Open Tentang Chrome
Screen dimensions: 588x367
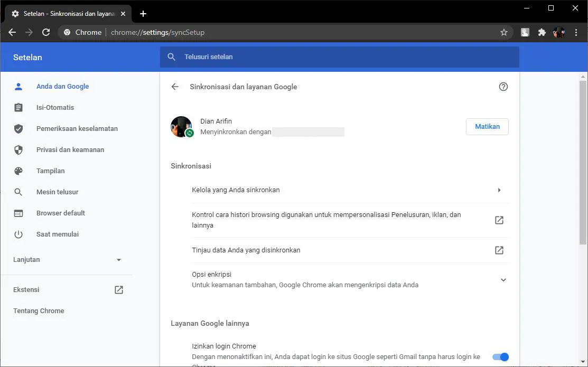click(38, 310)
